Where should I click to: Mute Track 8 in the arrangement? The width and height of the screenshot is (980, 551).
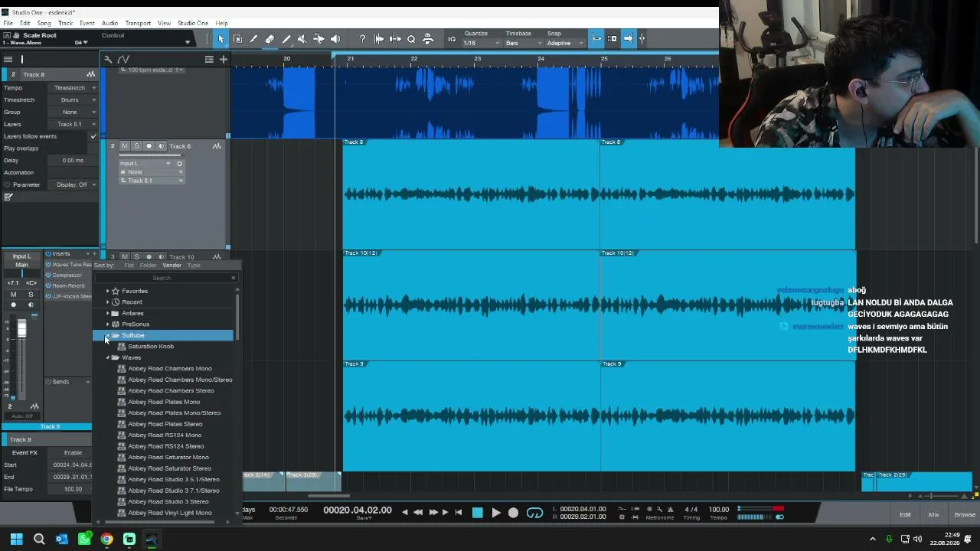[x=125, y=146]
